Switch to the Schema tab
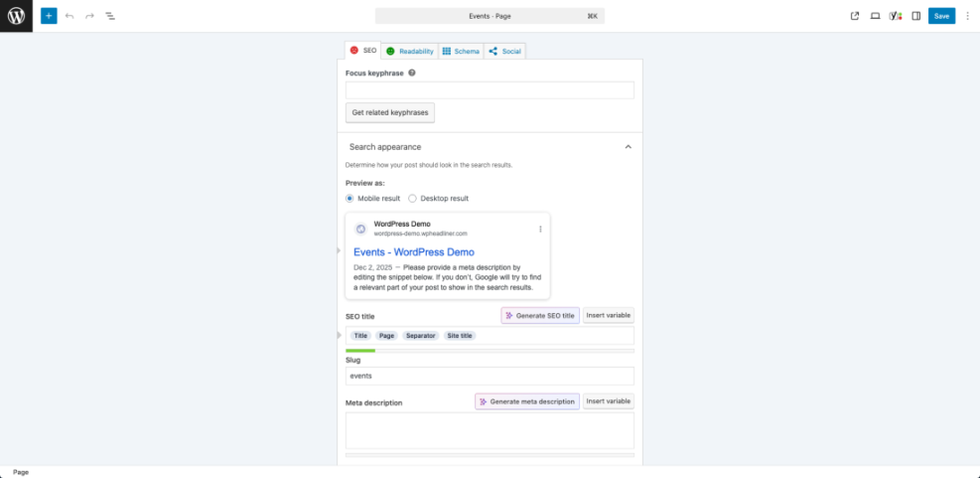The height and width of the screenshot is (478, 980). tap(462, 52)
